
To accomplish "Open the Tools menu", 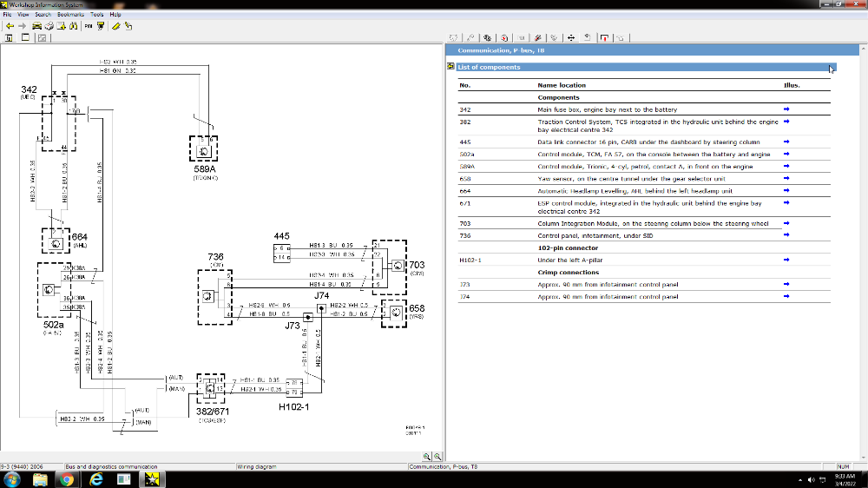I will tap(97, 15).
